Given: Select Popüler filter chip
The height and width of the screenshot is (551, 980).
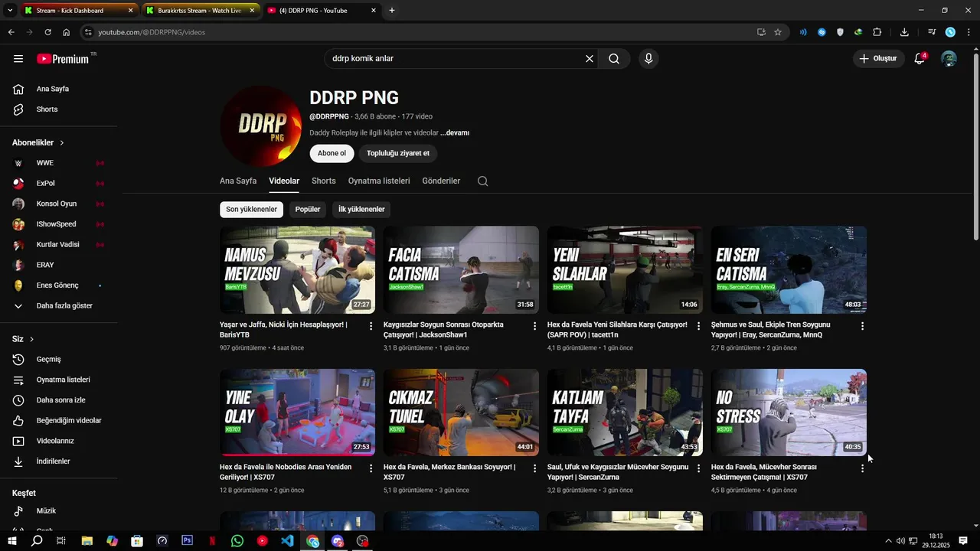Looking at the screenshot, I should (x=308, y=210).
